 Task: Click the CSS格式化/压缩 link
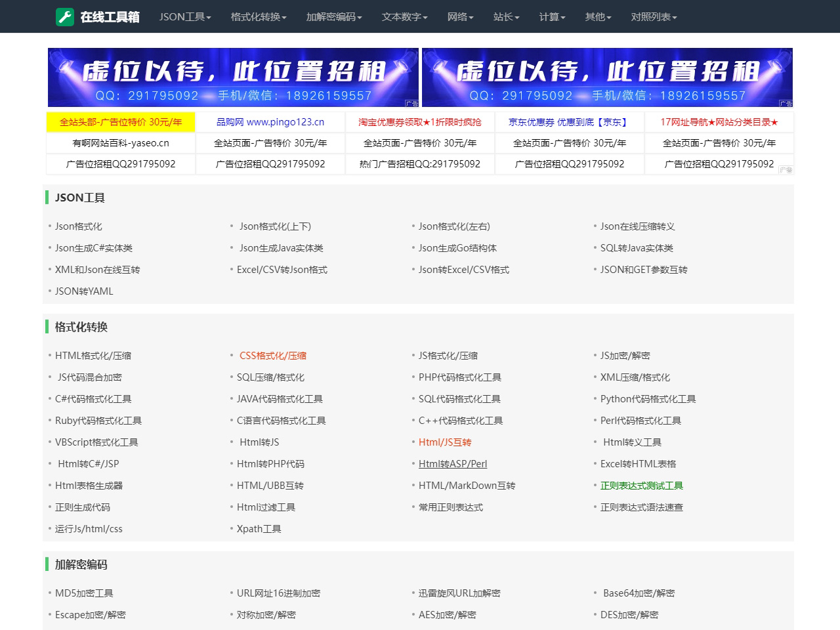[x=272, y=355]
